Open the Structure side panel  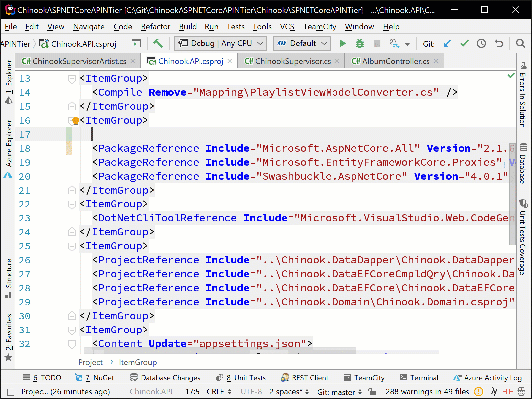(8, 278)
